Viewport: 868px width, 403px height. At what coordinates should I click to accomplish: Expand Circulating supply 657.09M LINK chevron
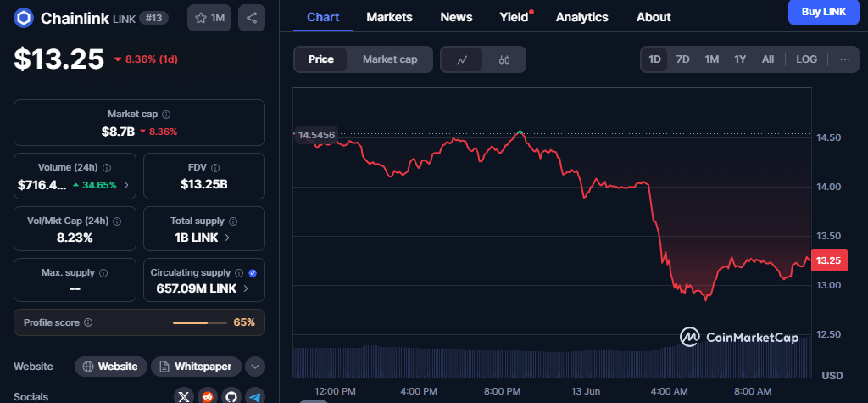(245, 288)
